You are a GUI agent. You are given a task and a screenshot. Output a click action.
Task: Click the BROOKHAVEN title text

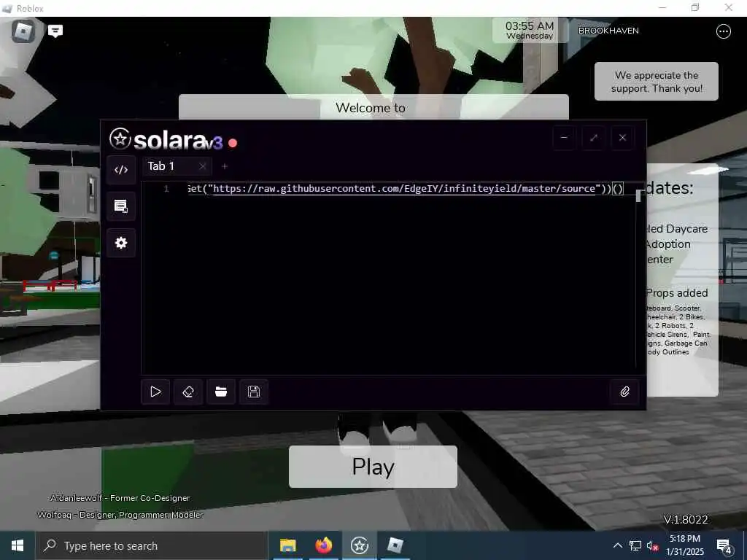click(x=608, y=31)
